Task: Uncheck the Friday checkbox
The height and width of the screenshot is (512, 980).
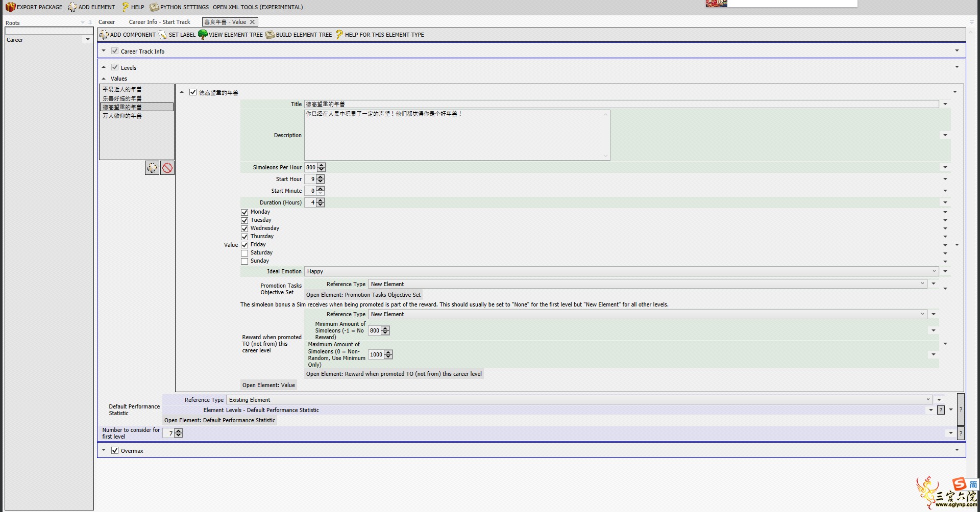Action: point(244,245)
